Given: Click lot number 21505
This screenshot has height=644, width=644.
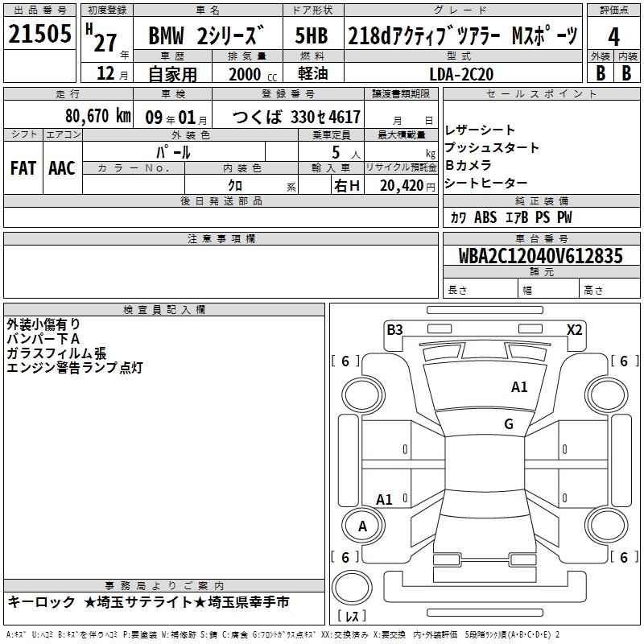Looking at the screenshot, I should [39, 34].
